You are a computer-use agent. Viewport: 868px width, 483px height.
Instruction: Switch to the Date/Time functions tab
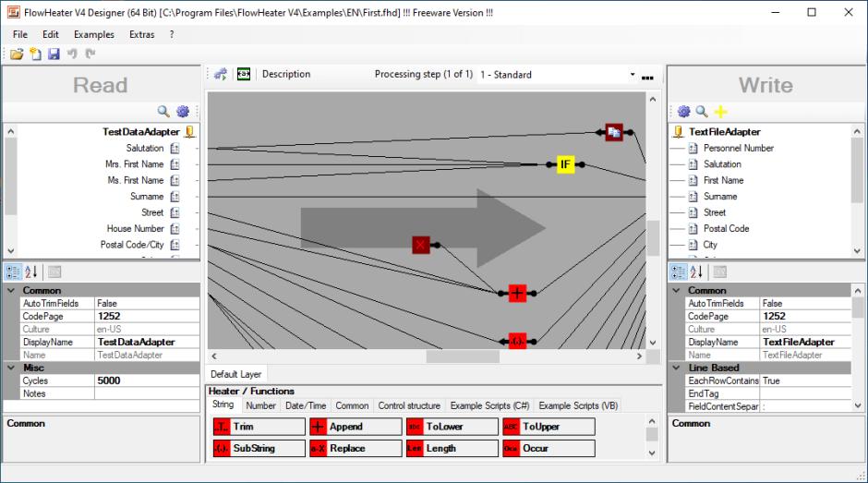[x=306, y=405]
